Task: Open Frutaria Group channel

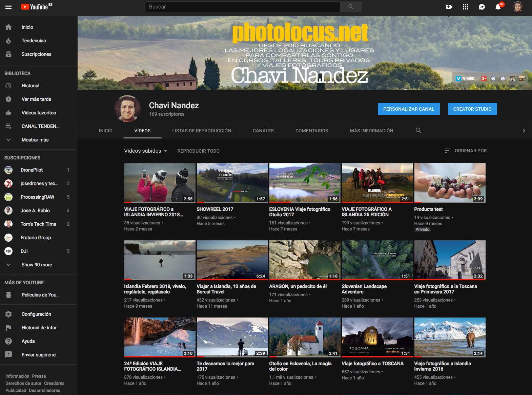Action: tap(39, 238)
